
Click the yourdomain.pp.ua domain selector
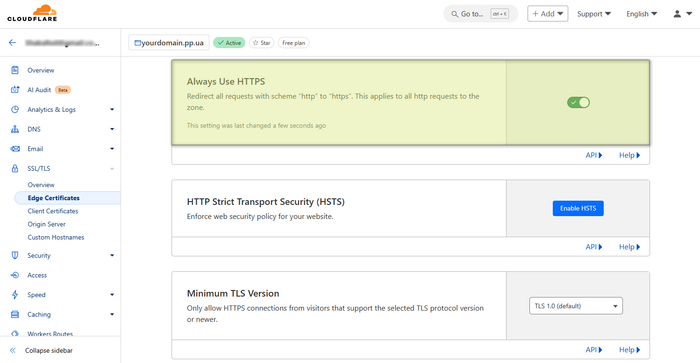tap(169, 43)
